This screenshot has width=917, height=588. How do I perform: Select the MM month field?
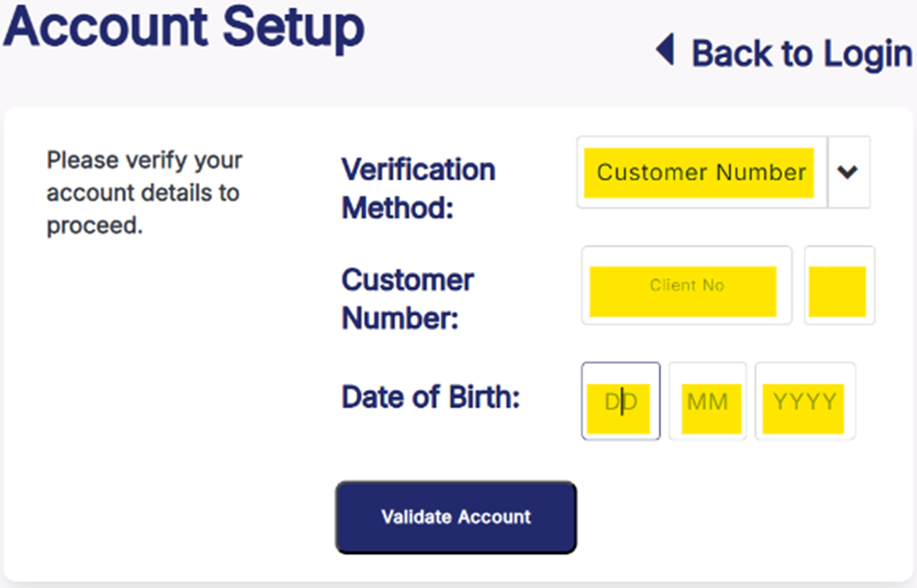pyautogui.click(x=707, y=402)
